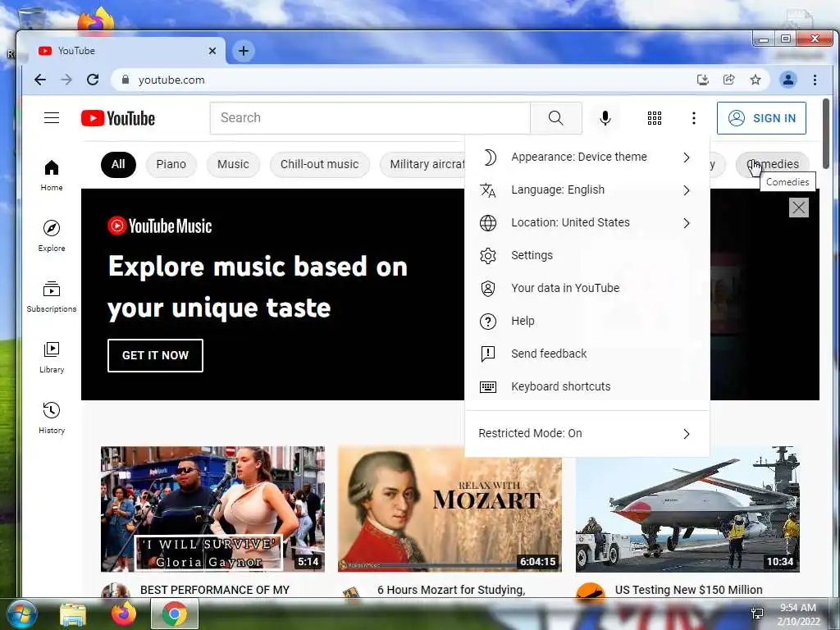840x630 pixels.
Task: Open the YouTube apps grid icon
Action: [654, 118]
